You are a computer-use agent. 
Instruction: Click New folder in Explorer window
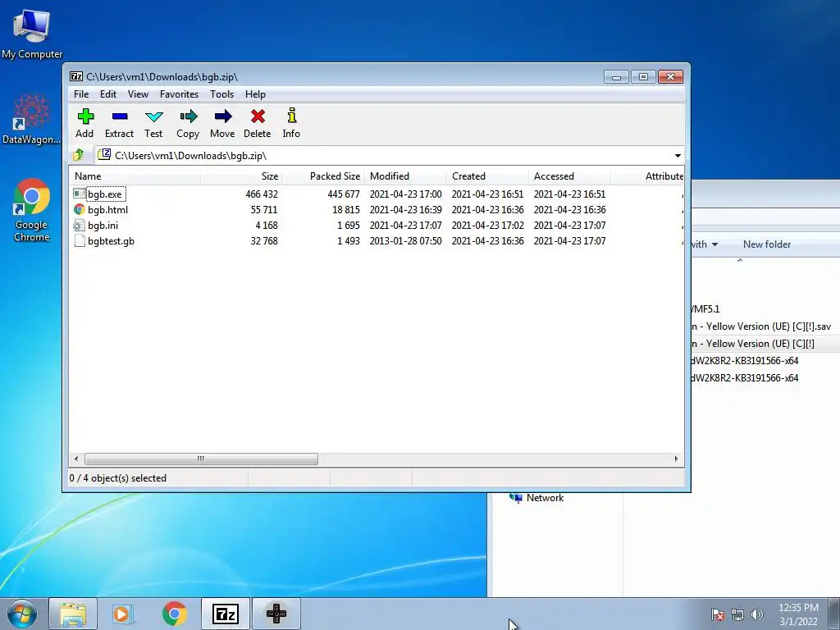pyautogui.click(x=767, y=244)
